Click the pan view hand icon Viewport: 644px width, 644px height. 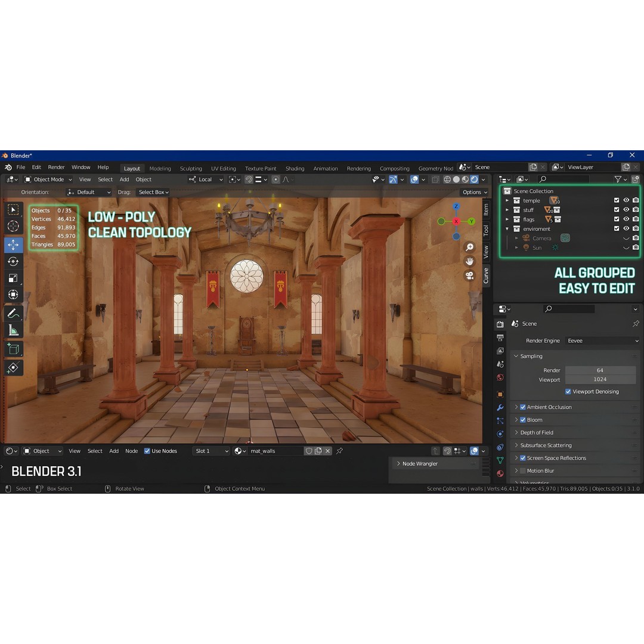(x=469, y=261)
